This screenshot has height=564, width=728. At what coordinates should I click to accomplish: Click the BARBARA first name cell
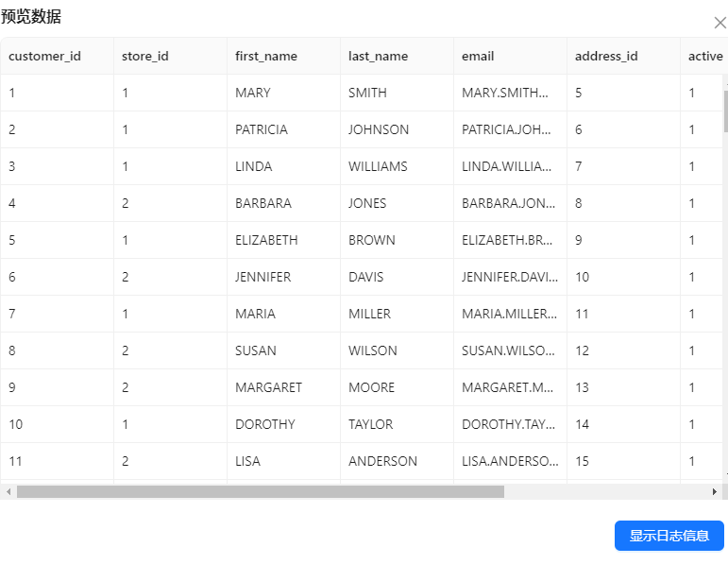click(x=263, y=203)
